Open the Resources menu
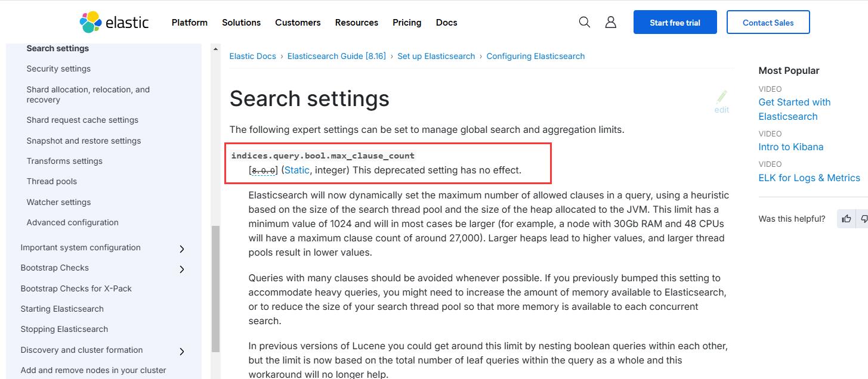Viewport: 868px width, 379px height. coord(357,22)
